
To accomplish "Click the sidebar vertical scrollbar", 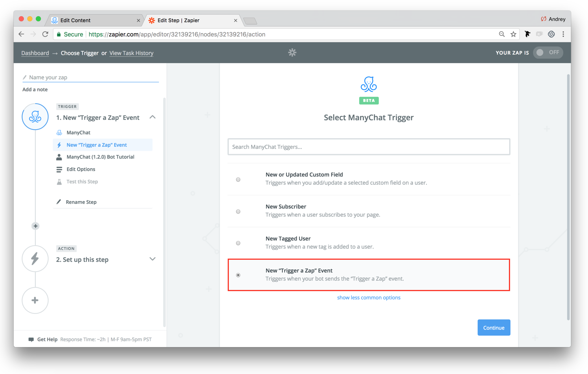I will (x=164, y=212).
